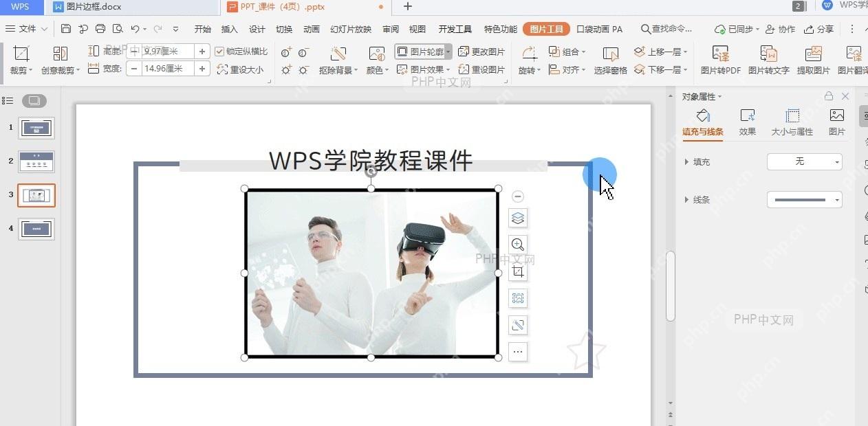Viewport: 868px width, 426px height.
Task: Click the lock icon in 对象属性 panel
Action: pos(829,96)
